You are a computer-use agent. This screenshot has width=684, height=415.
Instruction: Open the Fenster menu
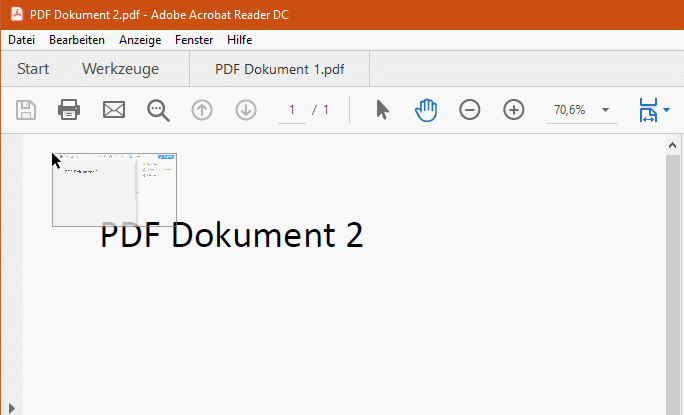[194, 40]
